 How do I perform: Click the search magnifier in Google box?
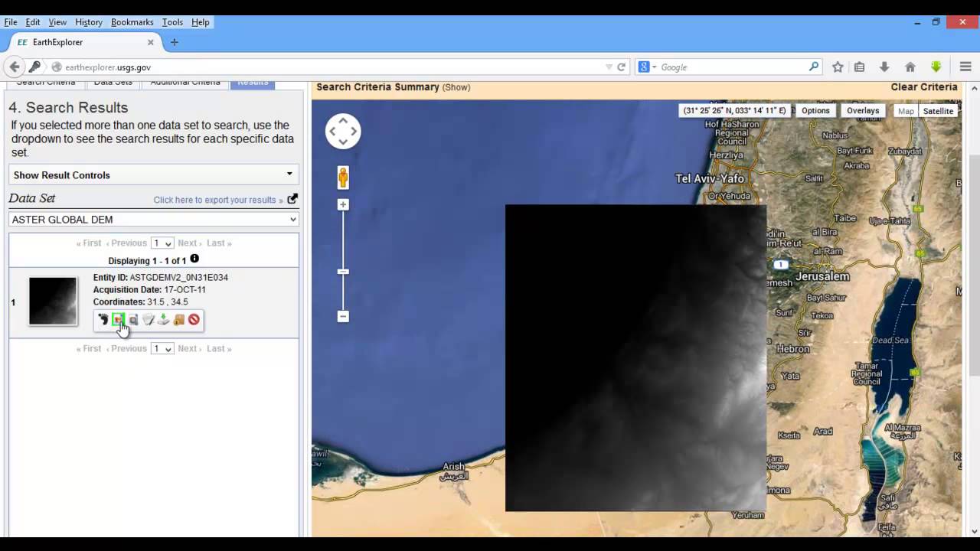tap(814, 67)
